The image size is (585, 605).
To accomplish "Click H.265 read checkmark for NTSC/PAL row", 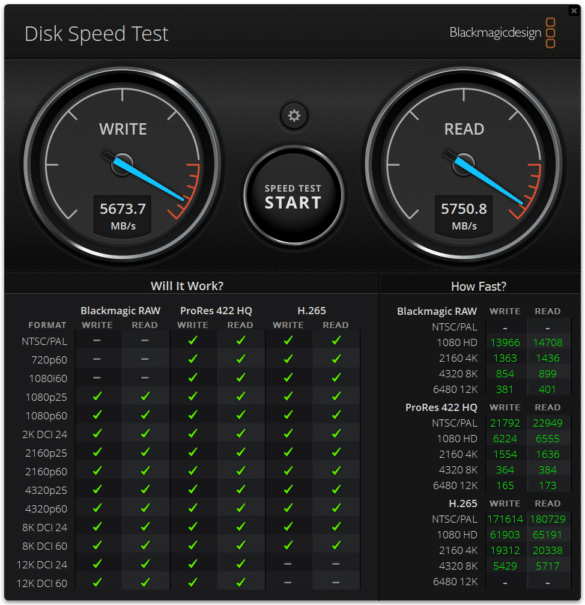I will coord(336,340).
